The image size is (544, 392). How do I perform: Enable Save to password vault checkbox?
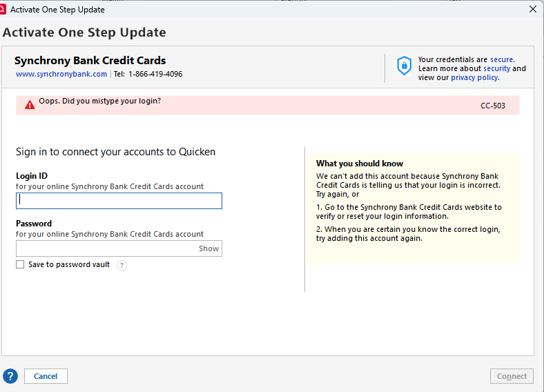[x=20, y=264]
